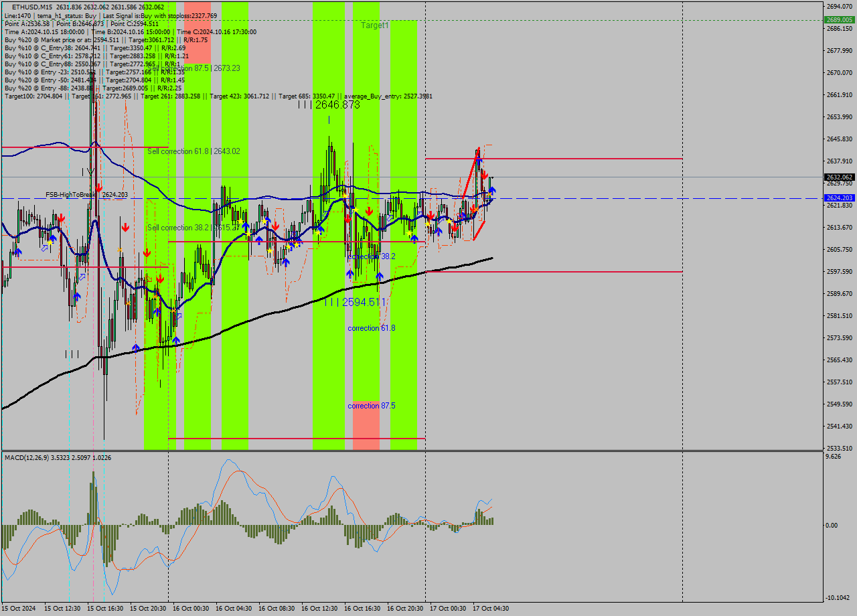Click the '17 Oct 00:30' time label
This screenshot has width=857, height=616.
pos(448,609)
